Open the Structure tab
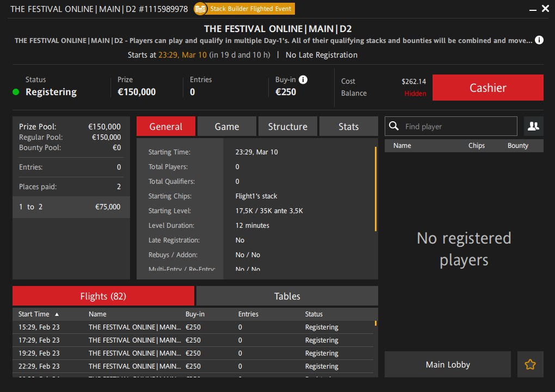The height and width of the screenshot is (392, 555). [288, 126]
